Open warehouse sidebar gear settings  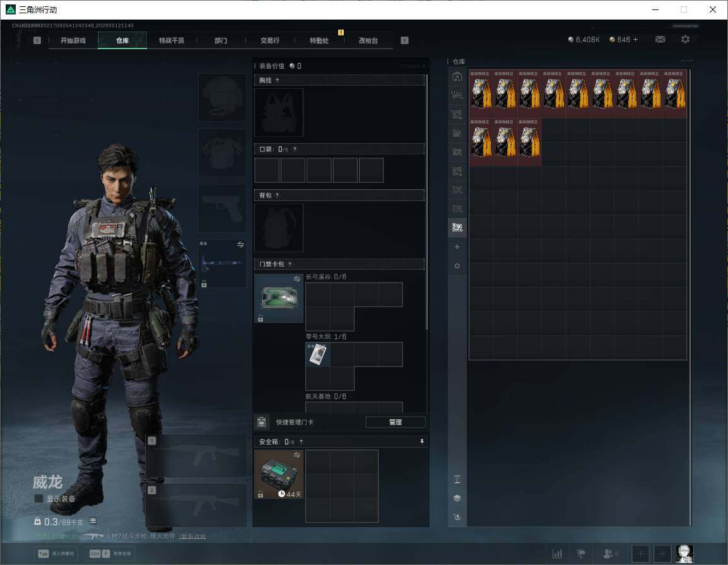tap(457, 266)
